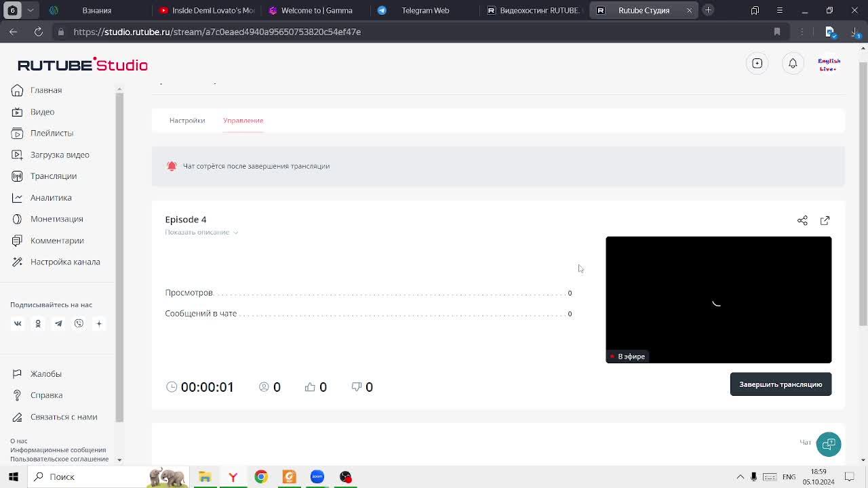Image resolution: width=868 pixels, height=488 pixels.
Task: Open stream in new window icon
Action: click(x=825, y=220)
